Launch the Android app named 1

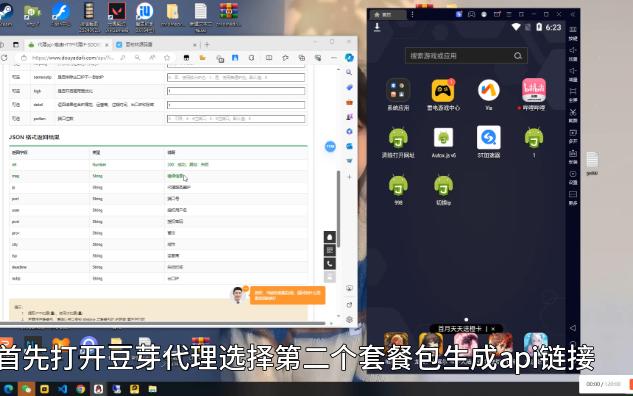click(x=534, y=142)
